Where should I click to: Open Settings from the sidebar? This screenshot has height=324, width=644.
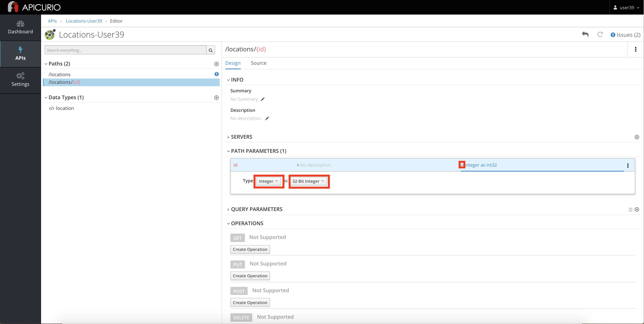pyautogui.click(x=20, y=79)
